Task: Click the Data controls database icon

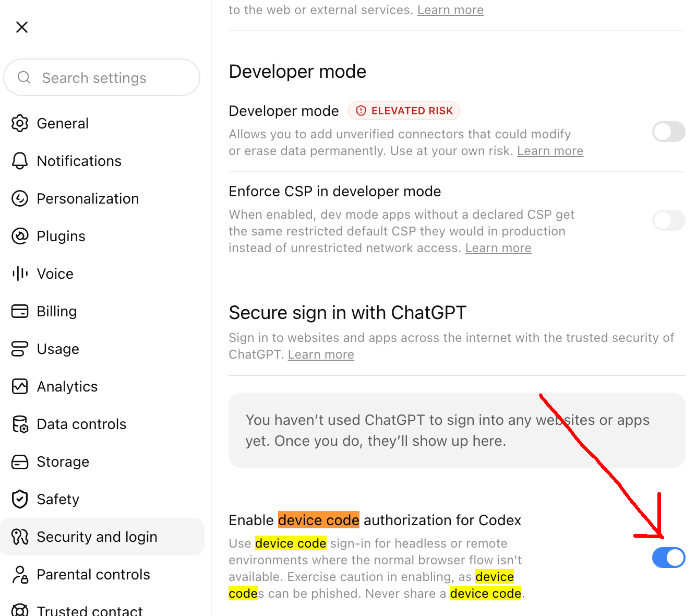Action: [20, 424]
